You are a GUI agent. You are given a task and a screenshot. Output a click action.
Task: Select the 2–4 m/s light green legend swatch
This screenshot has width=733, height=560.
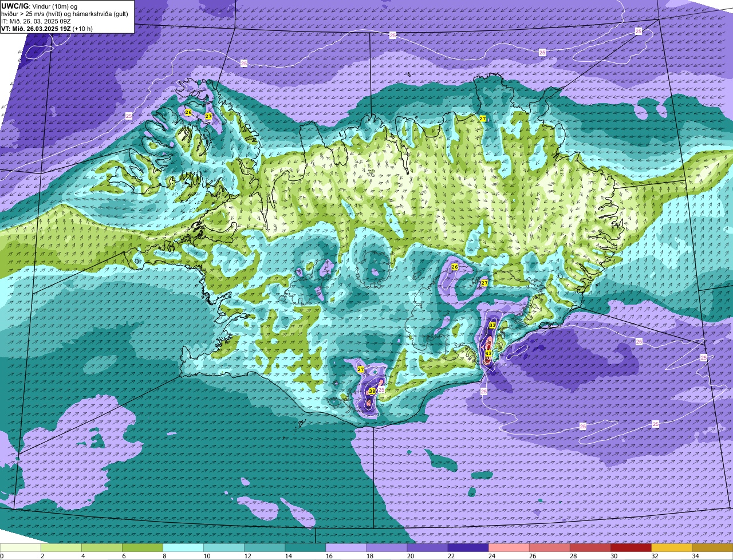(61, 547)
